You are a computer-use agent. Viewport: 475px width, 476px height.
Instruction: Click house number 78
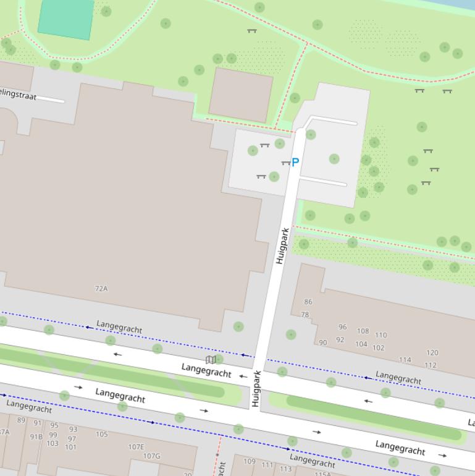coord(305,315)
